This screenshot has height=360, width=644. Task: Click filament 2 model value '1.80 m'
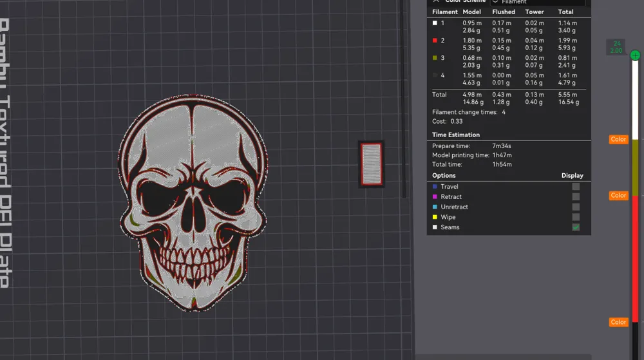coord(472,40)
